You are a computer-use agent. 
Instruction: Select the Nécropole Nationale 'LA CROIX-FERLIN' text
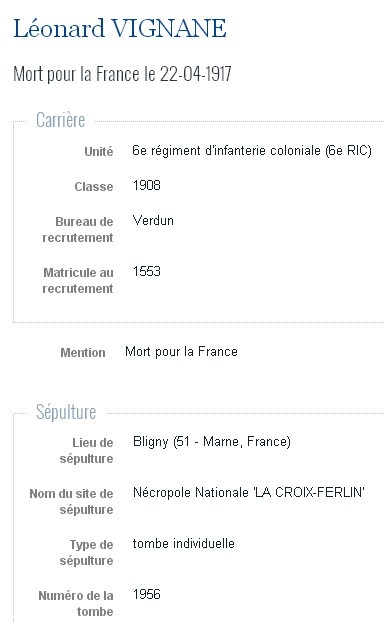pos(249,493)
